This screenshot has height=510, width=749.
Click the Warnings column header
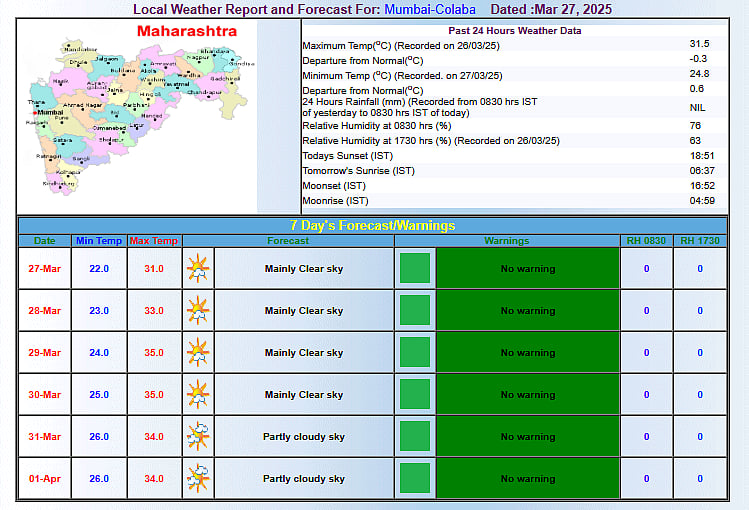(x=507, y=241)
